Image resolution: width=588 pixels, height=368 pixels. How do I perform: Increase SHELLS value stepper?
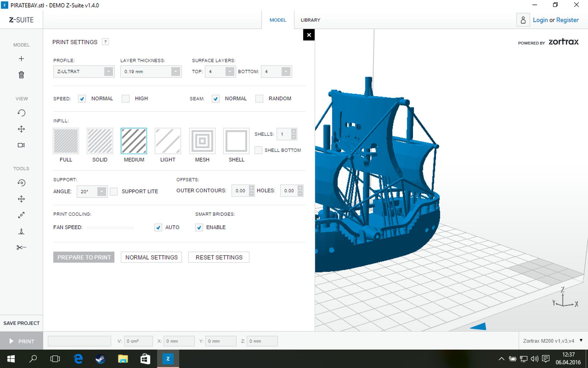pos(294,131)
